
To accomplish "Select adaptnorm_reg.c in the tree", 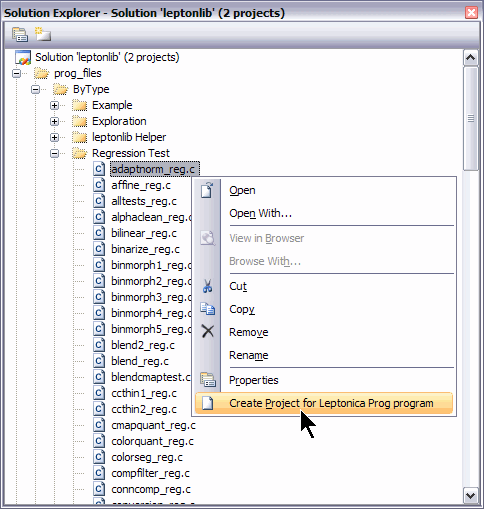I will pyautogui.click(x=155, y=169).
